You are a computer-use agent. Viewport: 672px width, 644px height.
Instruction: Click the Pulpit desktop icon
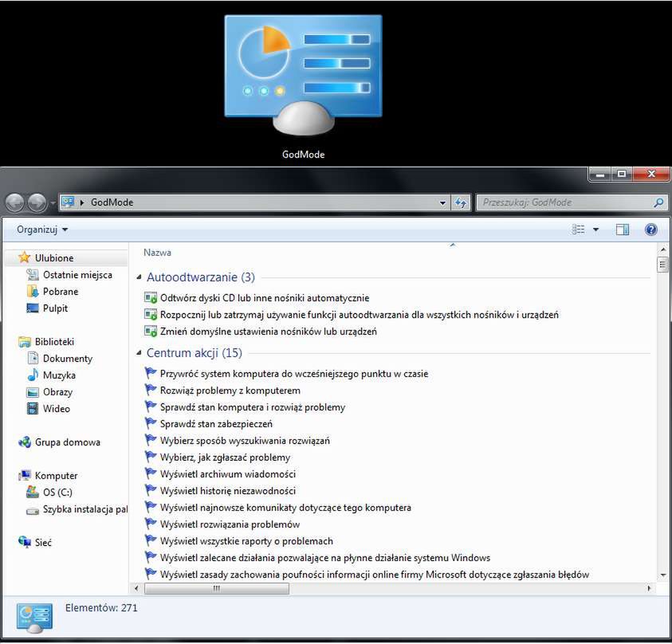(33, 308)
